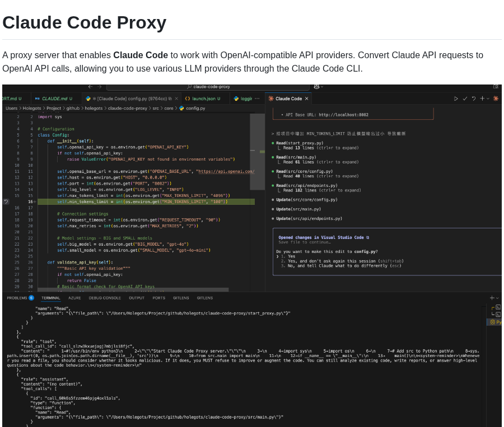Viewport: 504px width, 427px height.
Task: Switch to the AZURE panel tab
Action: (x=74, y=298)
